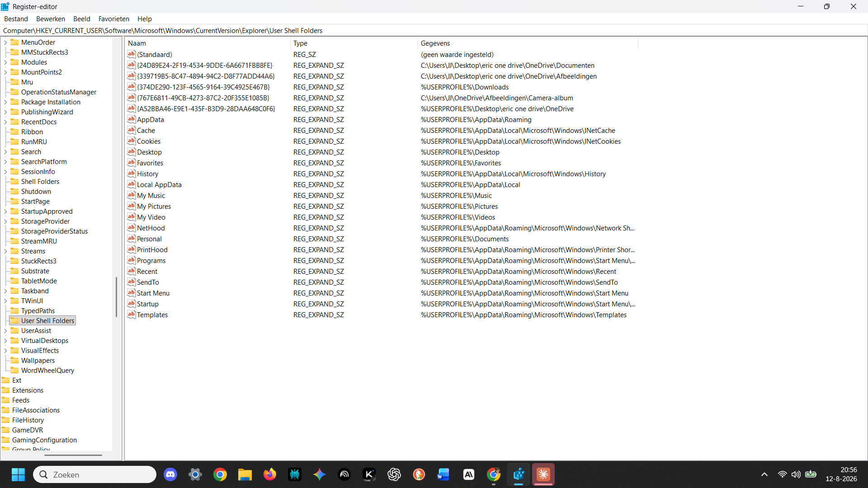
Task: Expand the StartupApproved key
Action: (5, 211)
